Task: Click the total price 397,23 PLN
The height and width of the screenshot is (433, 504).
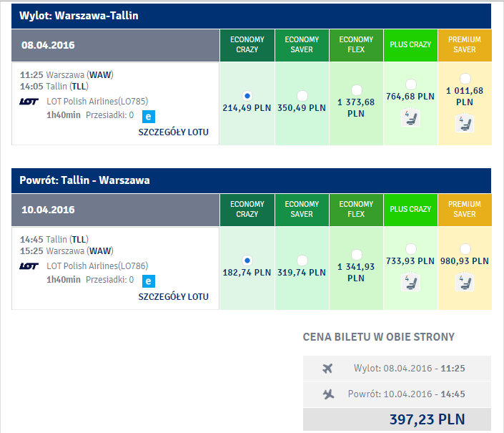Action: 428,419
